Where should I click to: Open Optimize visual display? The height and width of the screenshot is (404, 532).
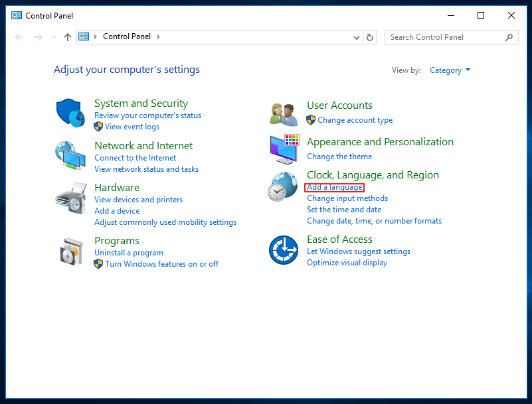click(347, 262)
